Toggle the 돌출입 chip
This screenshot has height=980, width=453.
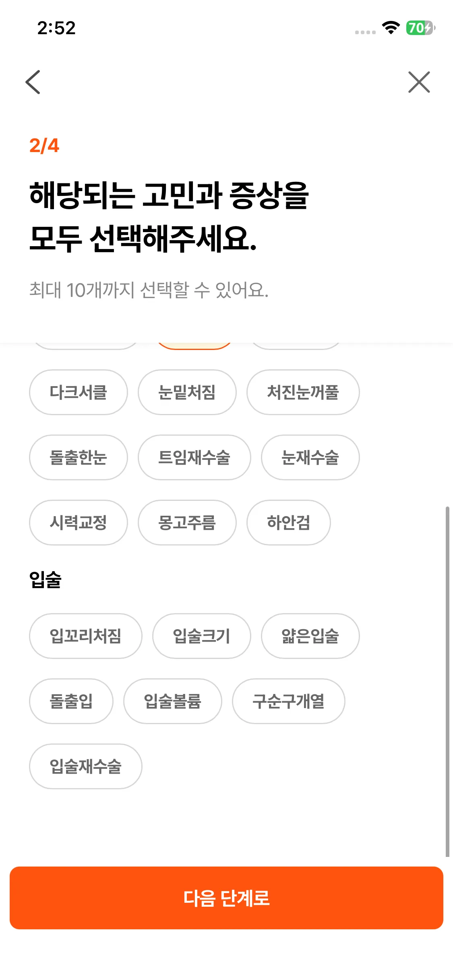(71, 701)
